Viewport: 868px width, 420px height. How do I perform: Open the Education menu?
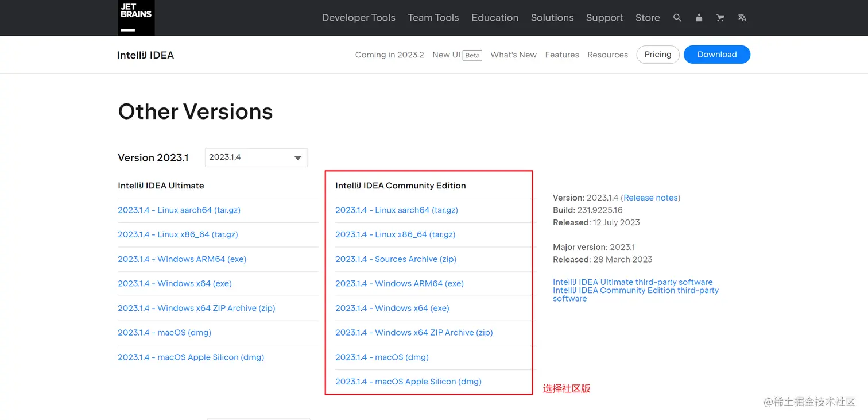pyautogui.click(x=495, y=18)
